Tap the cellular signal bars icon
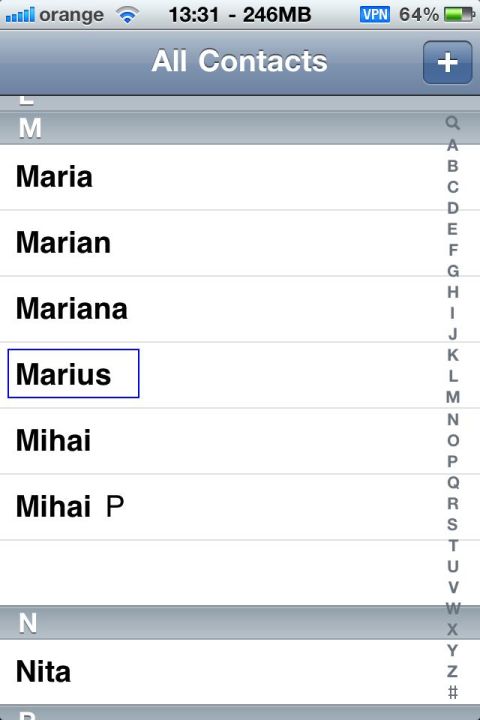The width and height of the screenshot is (480, 720). 20,15
